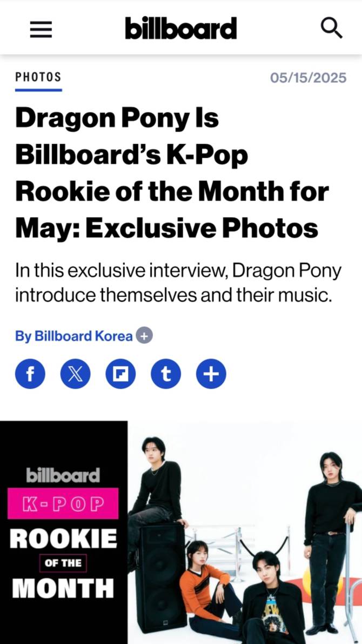Open the hamburger navigation menu

pos(41,29)
